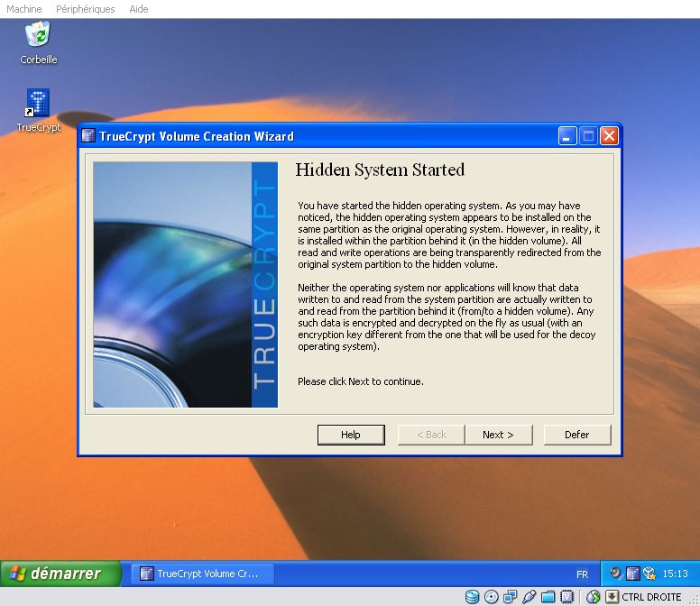This screenshot has height=606, width=700.
Task: Click the speaker volume icon in system tray
Action: pos(616,573)
